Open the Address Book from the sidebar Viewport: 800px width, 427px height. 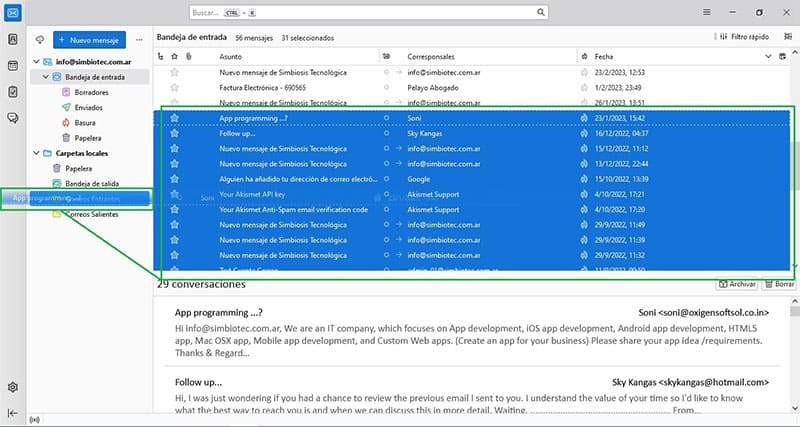pos(13,40)
